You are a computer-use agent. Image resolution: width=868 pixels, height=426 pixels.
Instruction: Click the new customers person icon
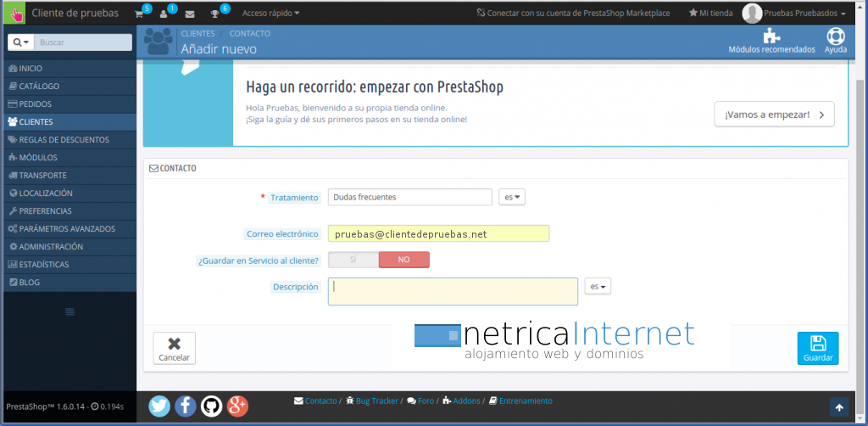(164, 14)
